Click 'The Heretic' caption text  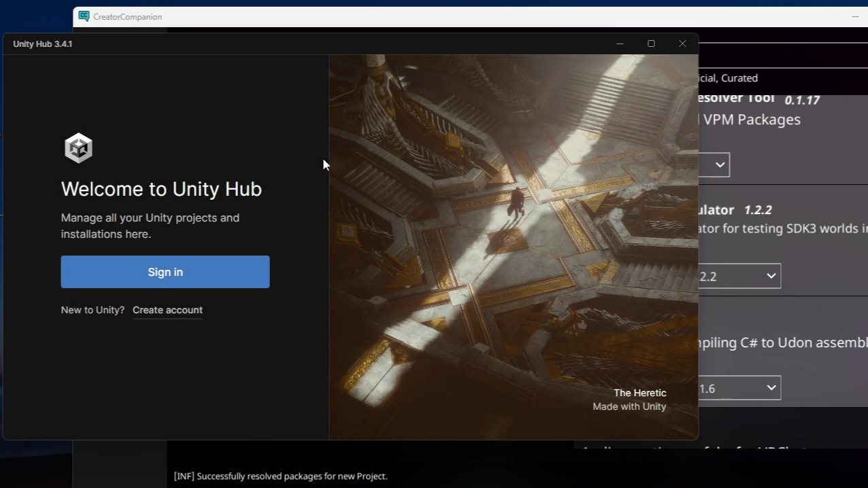(x=639, y=393)
